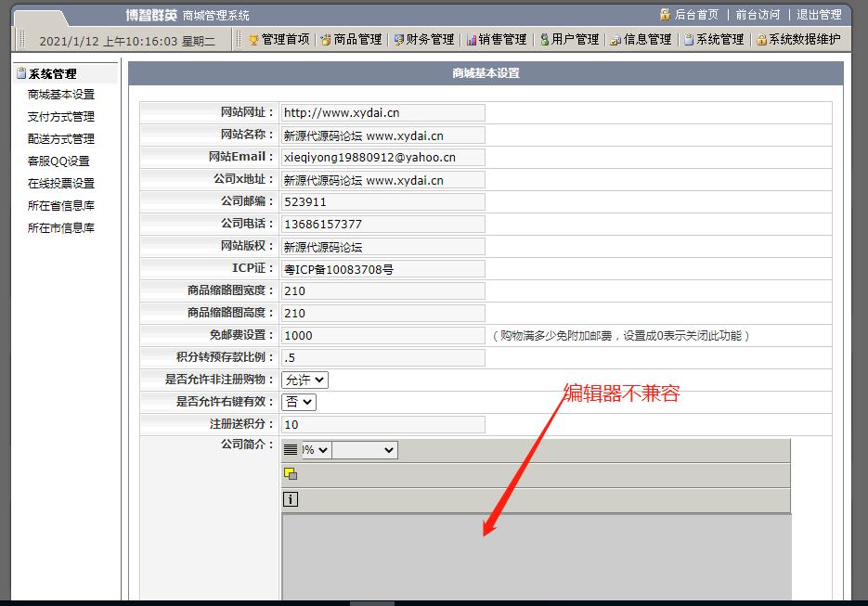
Task: Click the 商品缩略图宽度 input field
Action: click(383, 291)
